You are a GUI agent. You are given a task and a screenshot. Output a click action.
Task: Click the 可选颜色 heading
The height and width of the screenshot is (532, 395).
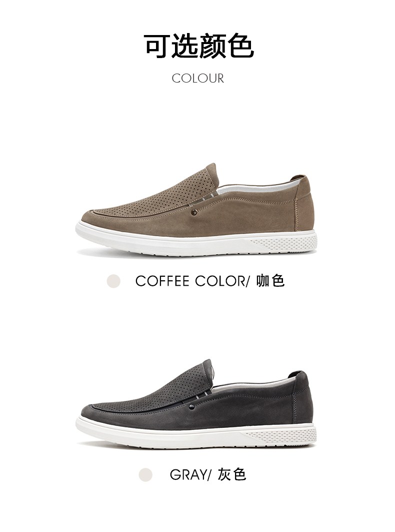point(199,46)
